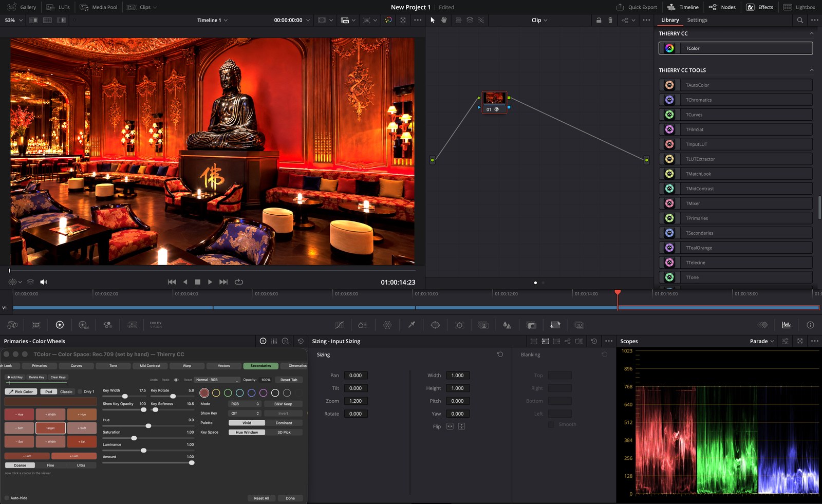Click the Done button in TColor
This screenshot has height=504, width=822.
click(290, 498)
